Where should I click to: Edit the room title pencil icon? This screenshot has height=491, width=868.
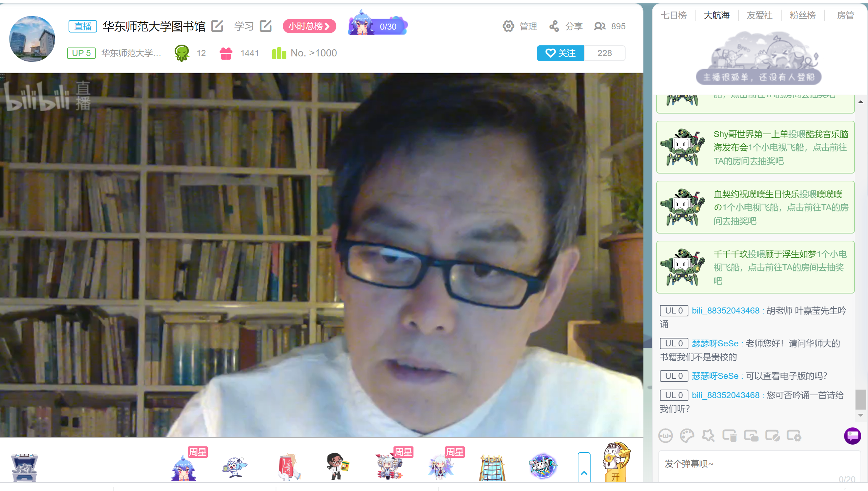pos(217,26)
